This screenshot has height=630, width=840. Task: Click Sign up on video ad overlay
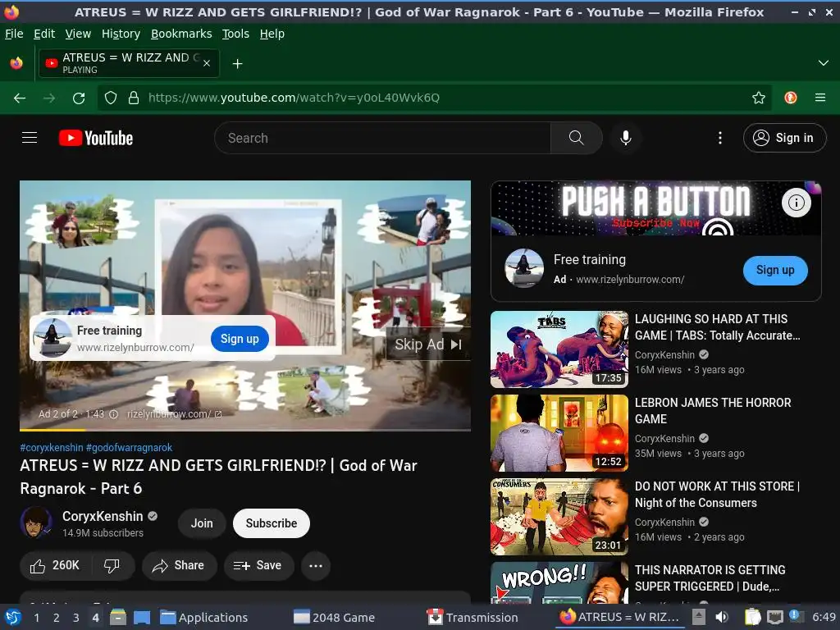pos(240,339)
